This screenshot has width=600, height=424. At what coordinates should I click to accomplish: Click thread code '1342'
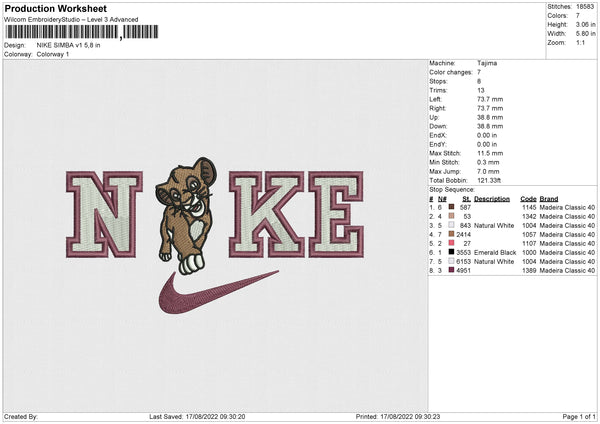(x=529, y=217)
